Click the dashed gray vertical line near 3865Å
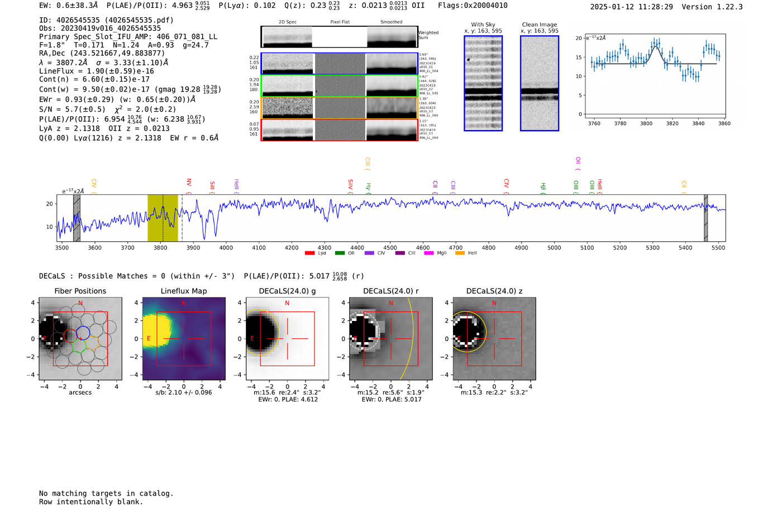The height and width of the screenshot is (532, 782). click(182, 218)
